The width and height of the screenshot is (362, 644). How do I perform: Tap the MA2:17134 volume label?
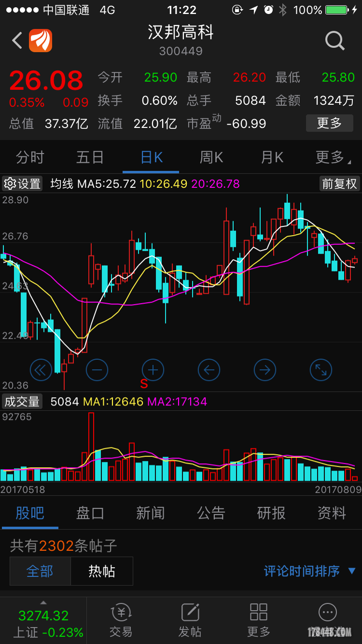(x=177, y=402)
